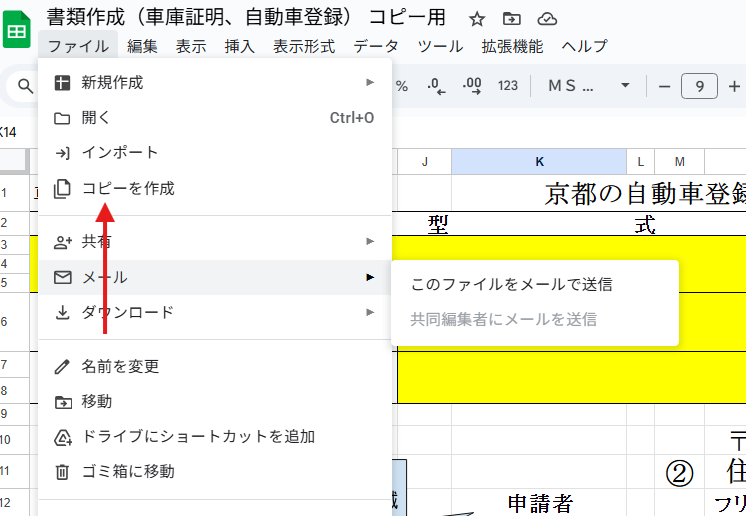Open the 拡張機能 menu

pos(512,46)
